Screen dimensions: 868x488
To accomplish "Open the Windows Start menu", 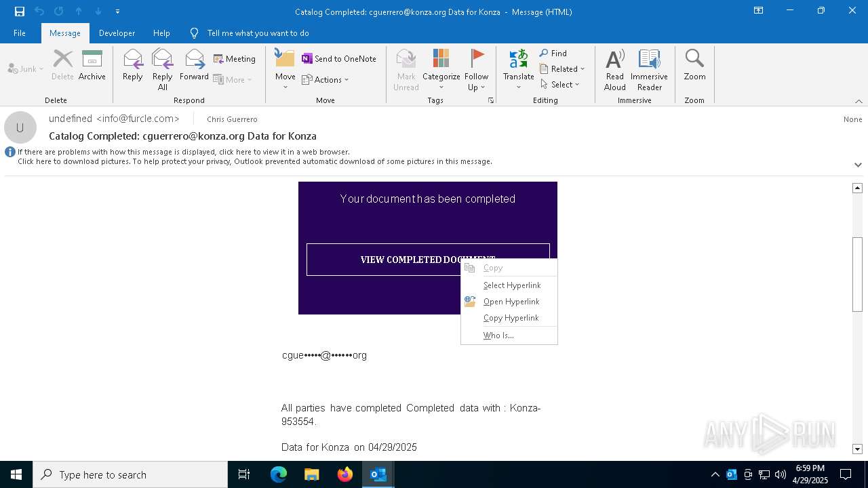I will click(x=16, y=474).
